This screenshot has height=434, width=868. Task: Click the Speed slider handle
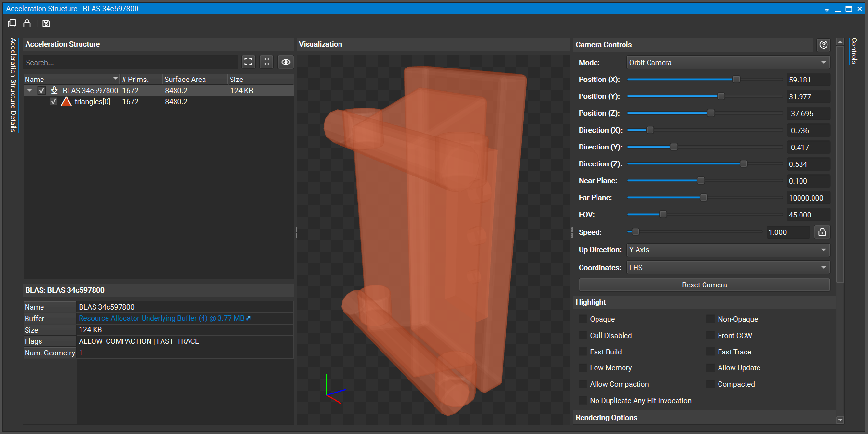(636, 232)
